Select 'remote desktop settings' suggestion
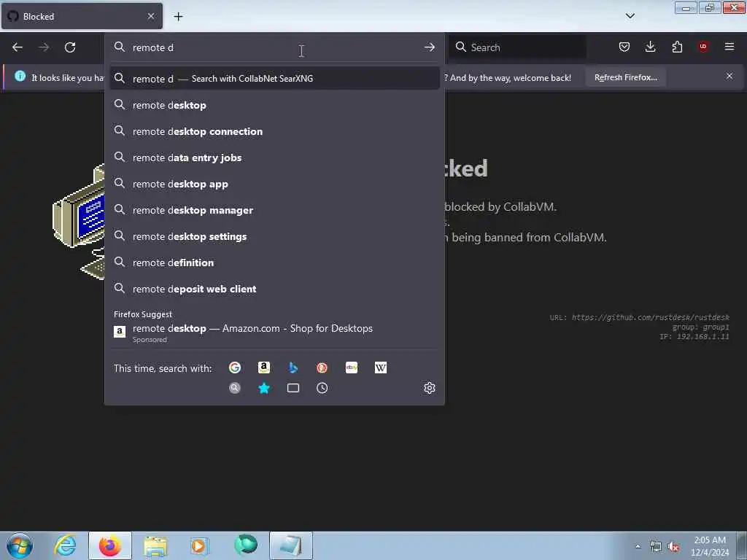Image resolution: width=747 pixels, height=560 pixels. [x=274, y=236]
